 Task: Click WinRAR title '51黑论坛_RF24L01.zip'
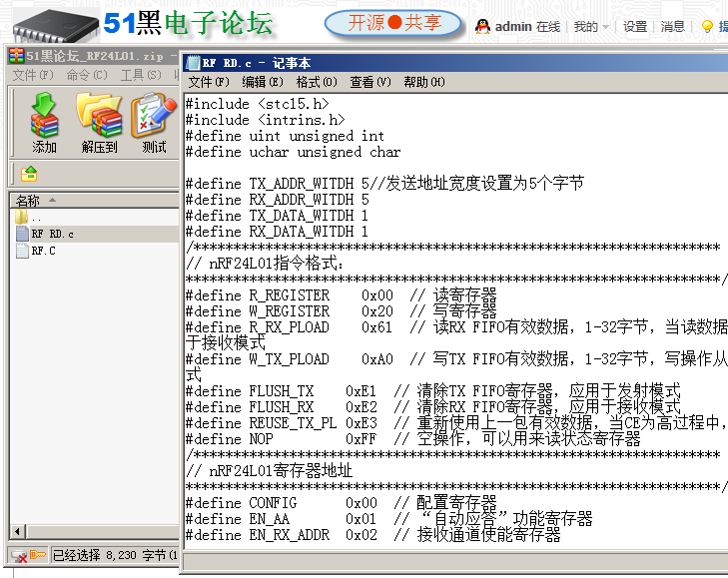point(95,56)
